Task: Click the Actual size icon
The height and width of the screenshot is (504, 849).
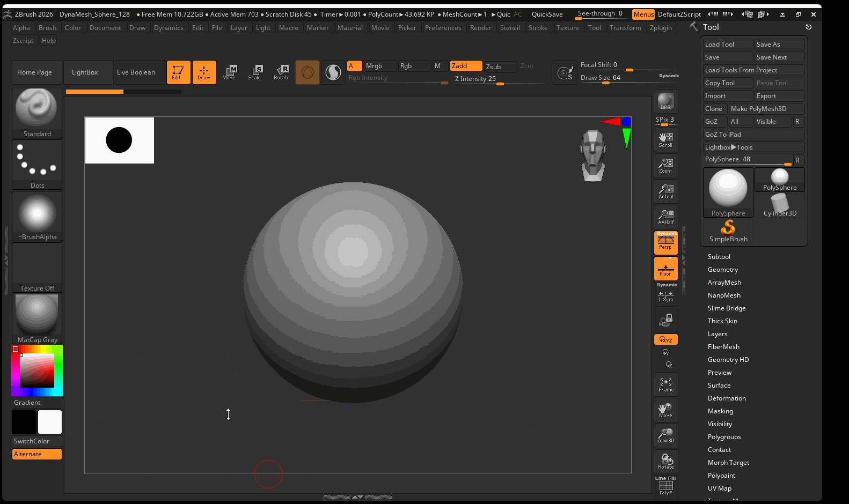Action: pos(665,191)
